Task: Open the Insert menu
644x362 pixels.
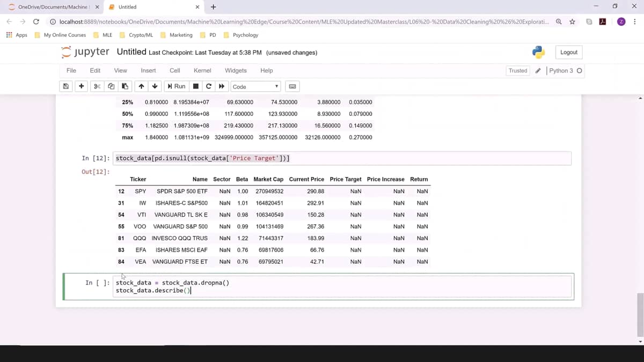Action: 148,71
